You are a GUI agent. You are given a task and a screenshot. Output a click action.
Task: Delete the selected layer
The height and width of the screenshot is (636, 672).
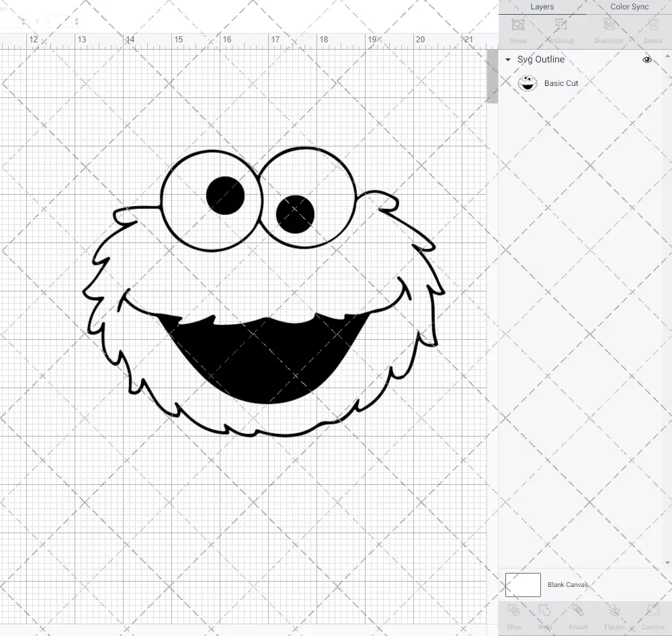pos(653,29)
